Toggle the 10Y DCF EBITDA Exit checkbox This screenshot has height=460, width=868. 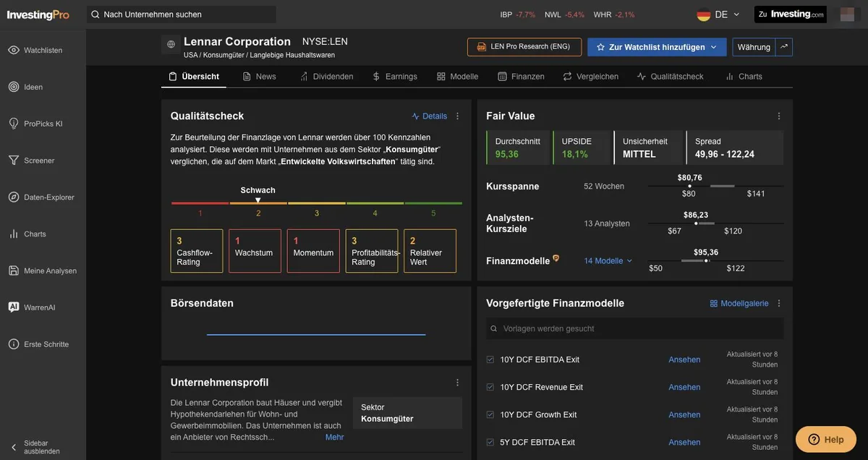tap(490, 359)
